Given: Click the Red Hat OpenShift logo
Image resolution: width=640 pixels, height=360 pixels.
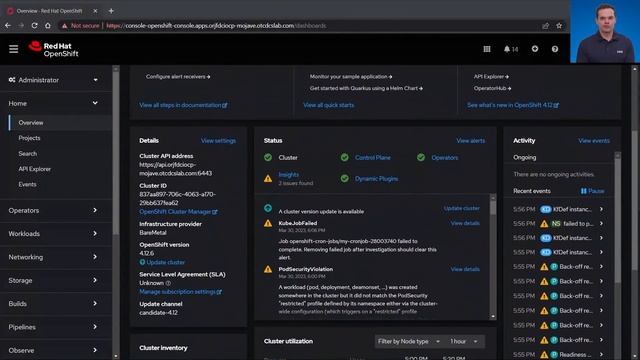Looking at the screenshot, I should coord(53,49).
